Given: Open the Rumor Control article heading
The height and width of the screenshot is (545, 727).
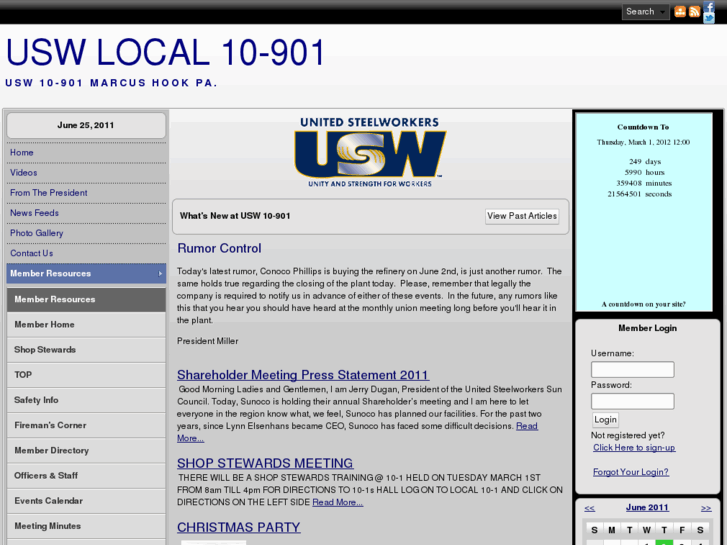Looking at the screenshot, I should click(219, 249).
